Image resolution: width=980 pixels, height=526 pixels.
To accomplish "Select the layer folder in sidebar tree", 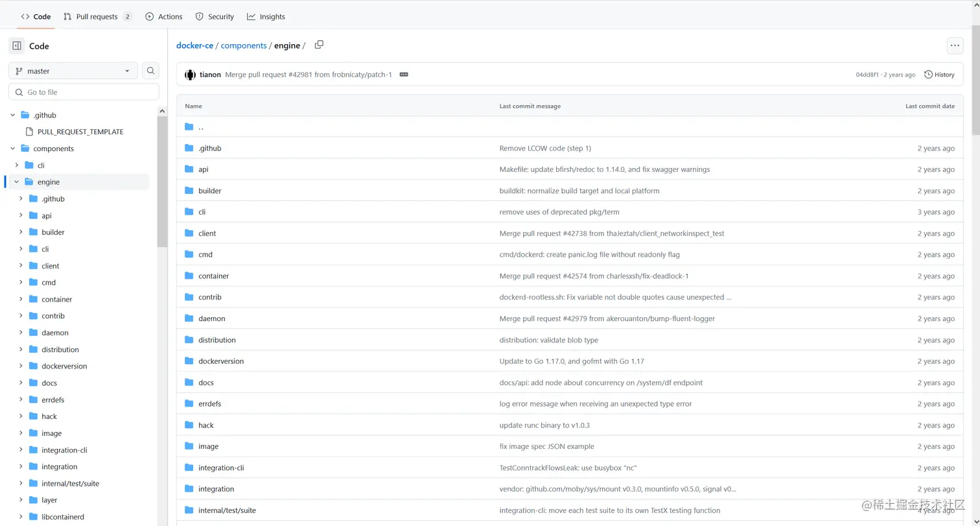I will 49,500.
